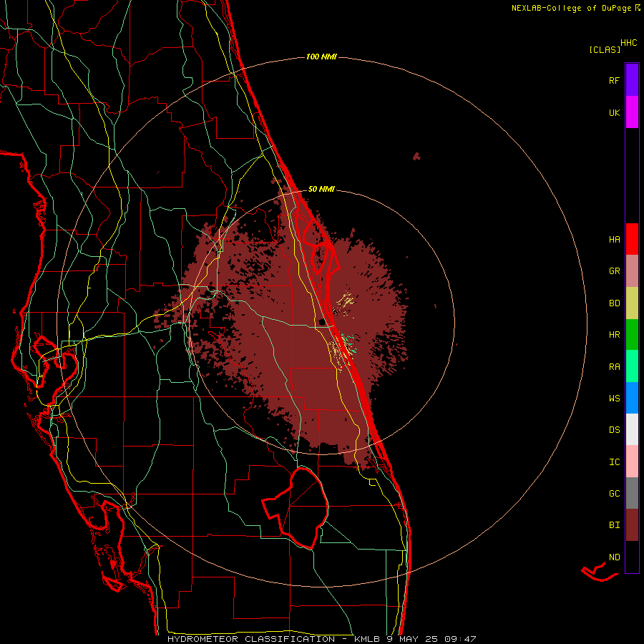Click the DS white legend swatch
The image size is (644, 644).
pyautogui.click(x=632, y=429)
